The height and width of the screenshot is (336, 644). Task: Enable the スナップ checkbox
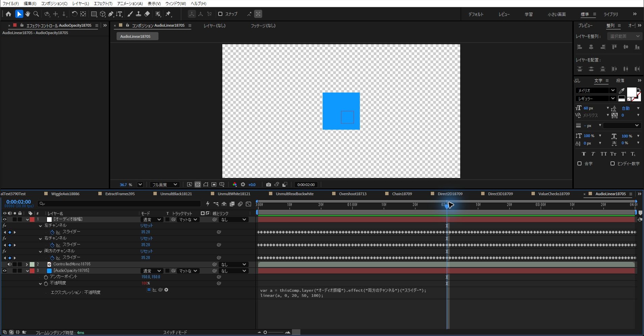(220, 14)
